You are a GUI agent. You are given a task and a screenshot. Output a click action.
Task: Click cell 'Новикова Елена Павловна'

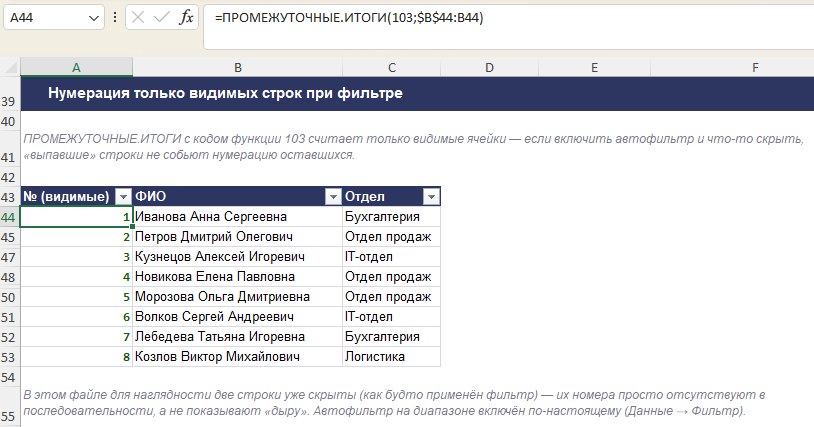point(237,277)
